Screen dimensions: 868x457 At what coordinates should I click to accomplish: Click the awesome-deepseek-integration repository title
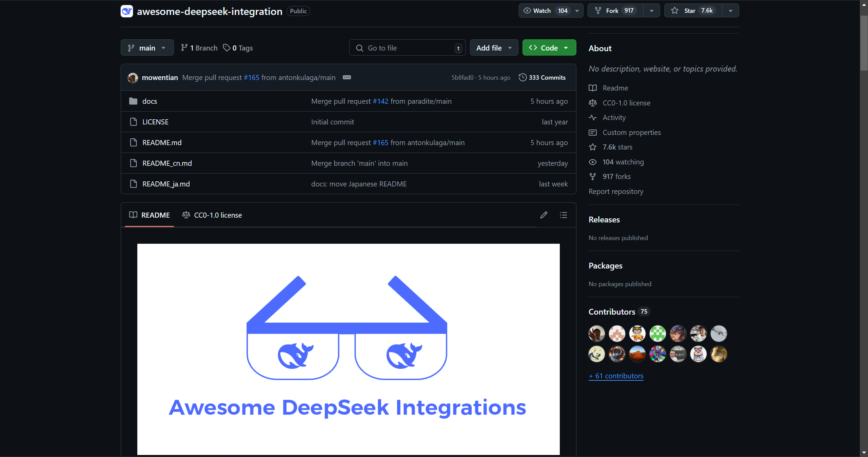(210, 11)
